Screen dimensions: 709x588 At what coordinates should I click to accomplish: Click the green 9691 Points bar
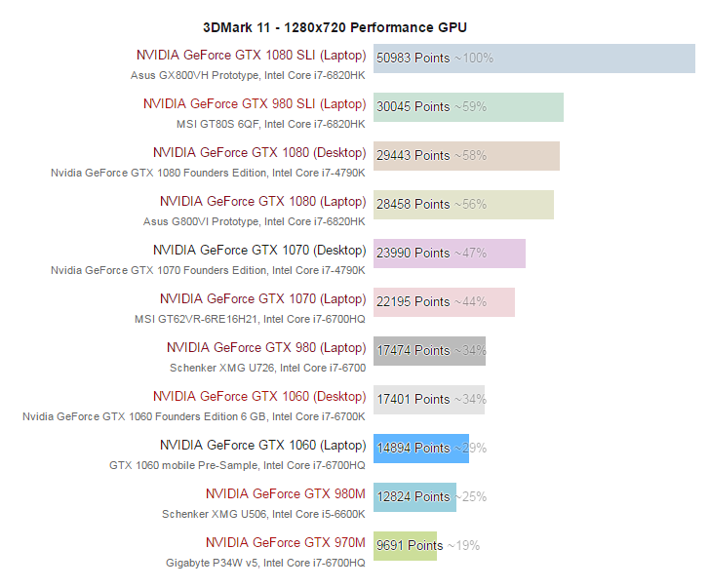tap(405, 546)
